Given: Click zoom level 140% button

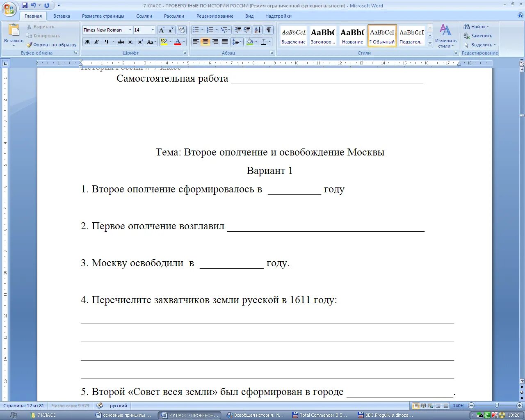Looking at the screenshot, I should [x=459, y=406].
